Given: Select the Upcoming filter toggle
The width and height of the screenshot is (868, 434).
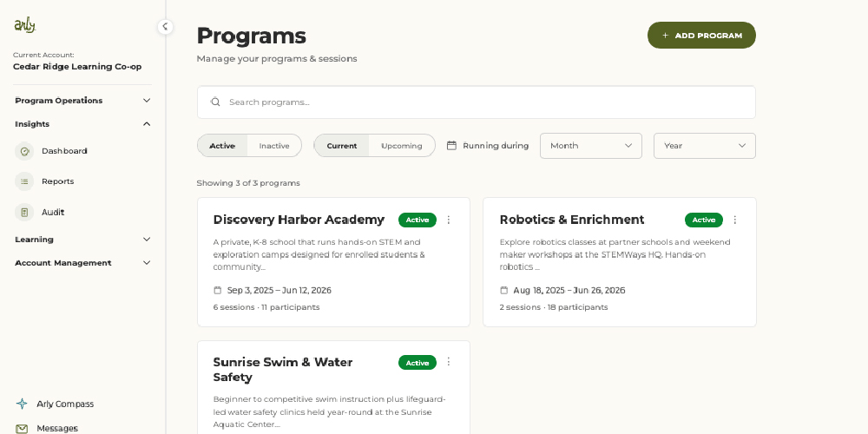Looking at the screenshot, I should [x=402, y=146].
